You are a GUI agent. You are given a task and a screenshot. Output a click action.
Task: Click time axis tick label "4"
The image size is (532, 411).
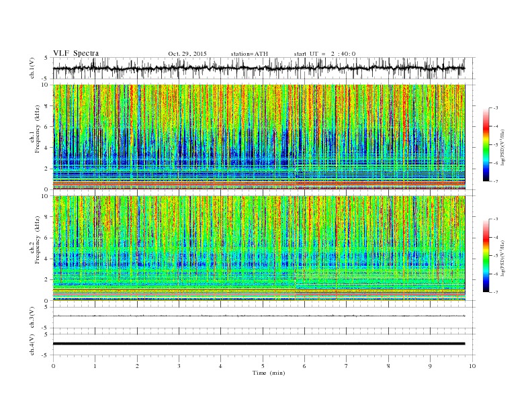tap(220, 366)
